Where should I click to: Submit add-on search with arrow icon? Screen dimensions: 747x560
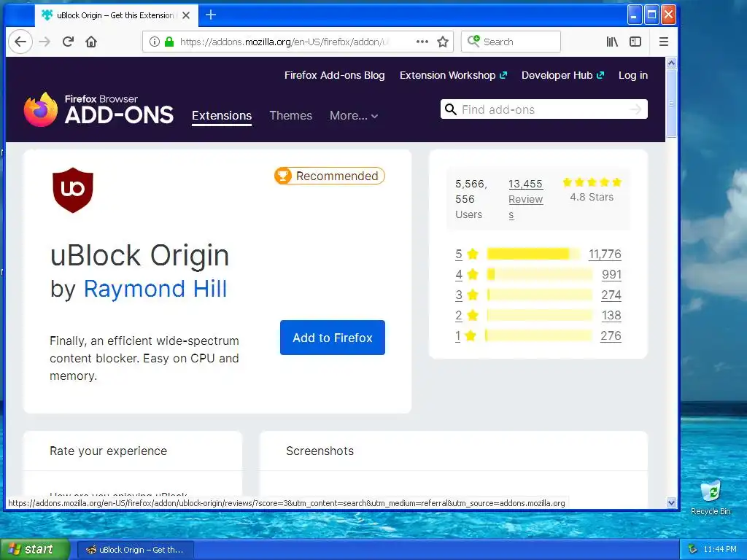point(635,109)
